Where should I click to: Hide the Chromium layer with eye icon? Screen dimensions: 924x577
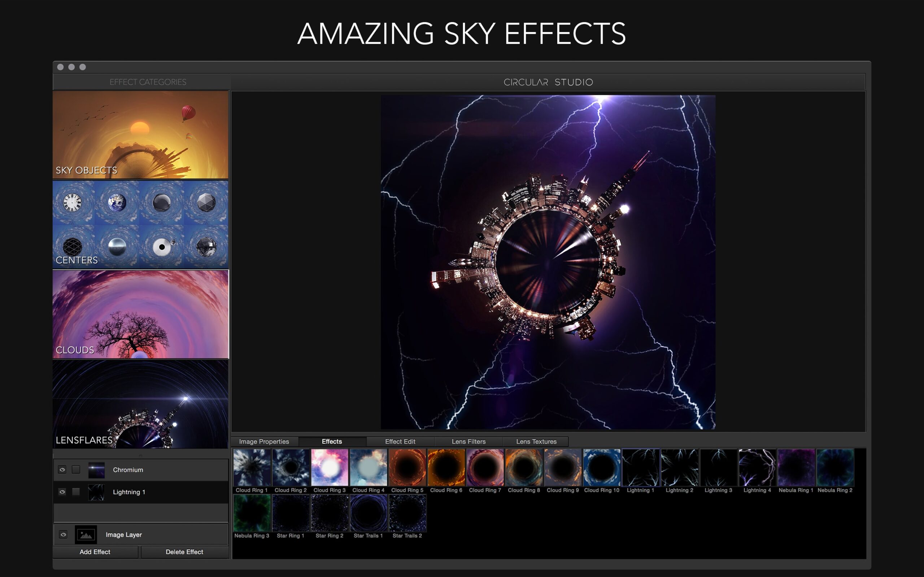62,470
